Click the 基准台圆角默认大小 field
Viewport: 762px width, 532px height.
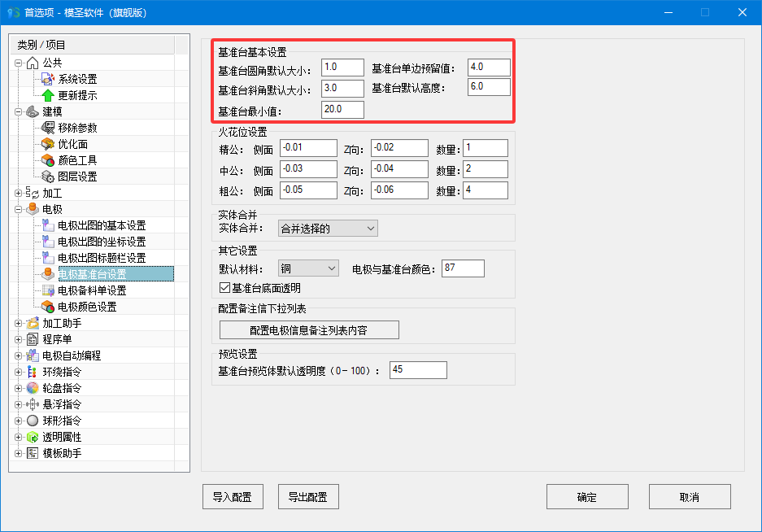pyautogui.click(x=342, y=68)
